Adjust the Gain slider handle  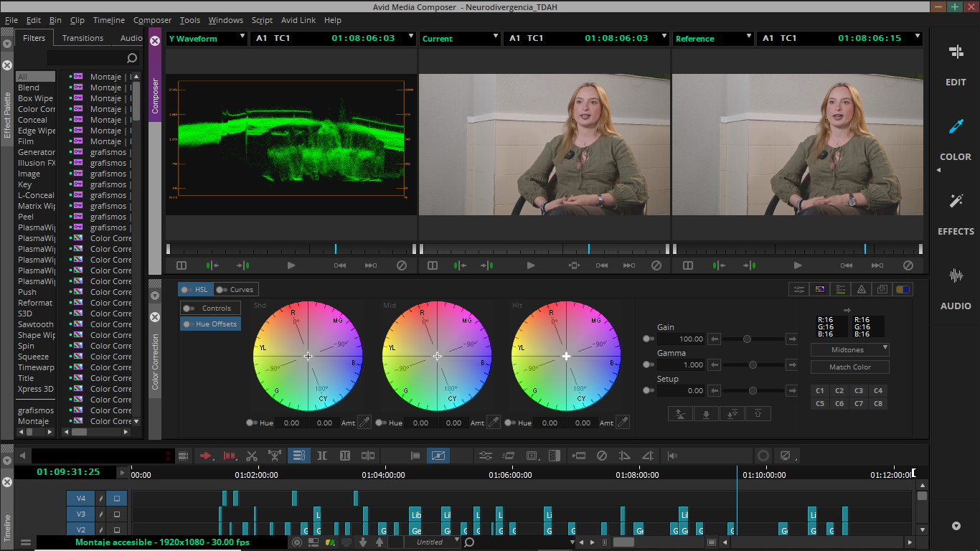[747, 339]
